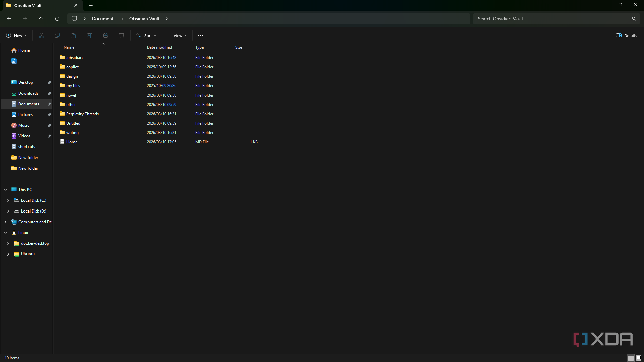Open the New dropdown menu
Screen dimensions: 644x362
(x=16, y=35)
